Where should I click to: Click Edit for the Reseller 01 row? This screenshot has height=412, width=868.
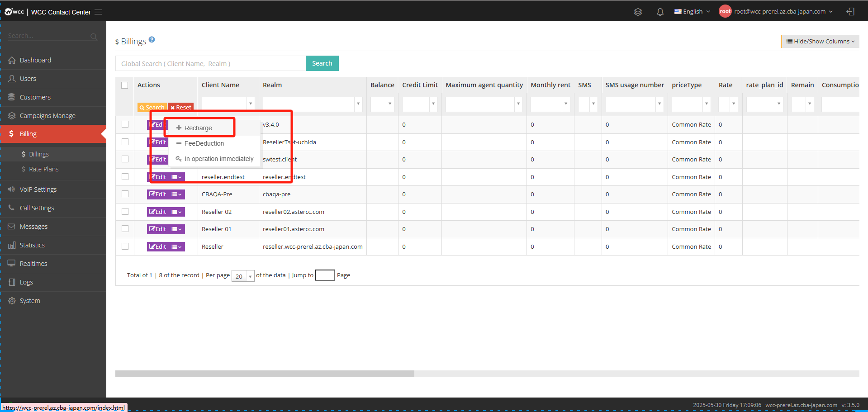[x=158, y=229]
